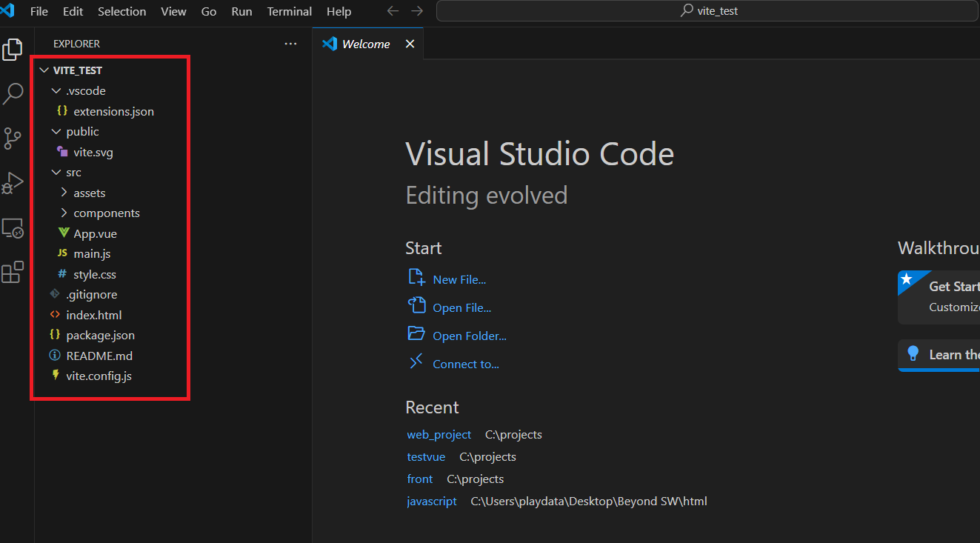Click the Open Folder icon under Start
Image resolution: width=980 pixels, height=543 pixels.
click(x=416, y=334)
